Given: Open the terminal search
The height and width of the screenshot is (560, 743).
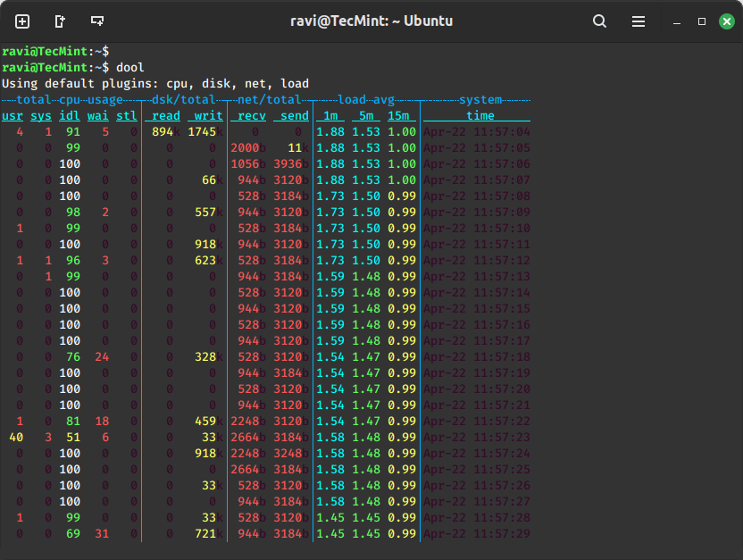Looking at the screenshot, I should 599,21.
